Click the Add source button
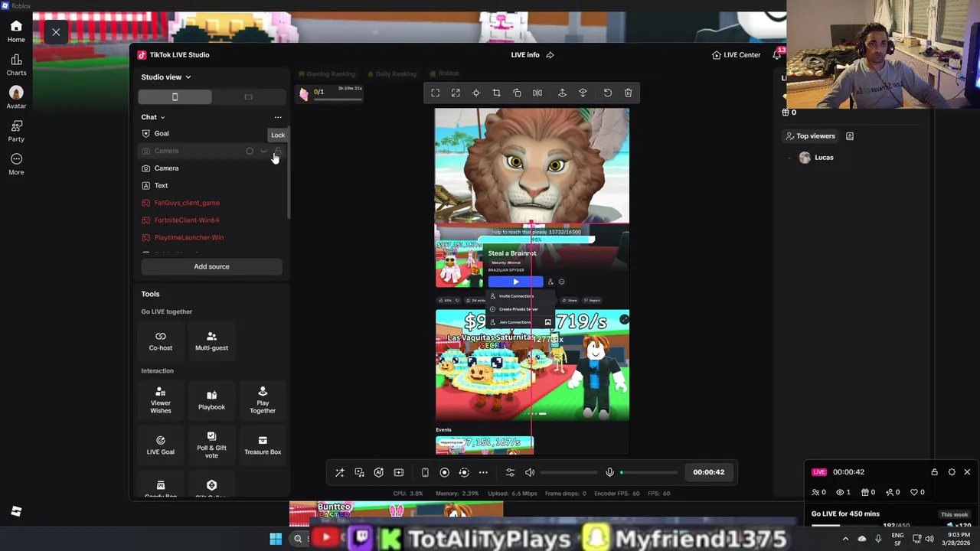The height and width of the screenshot is (551, 980). click(211, 266)
